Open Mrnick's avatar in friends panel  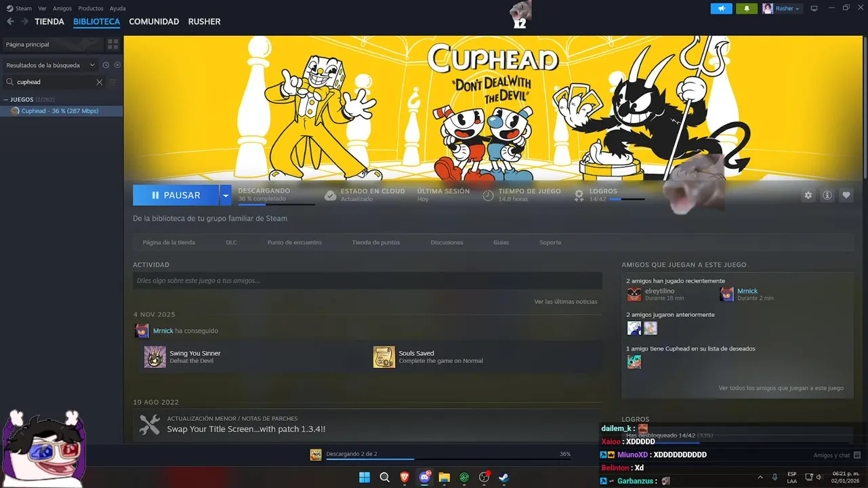click(726, 294)
